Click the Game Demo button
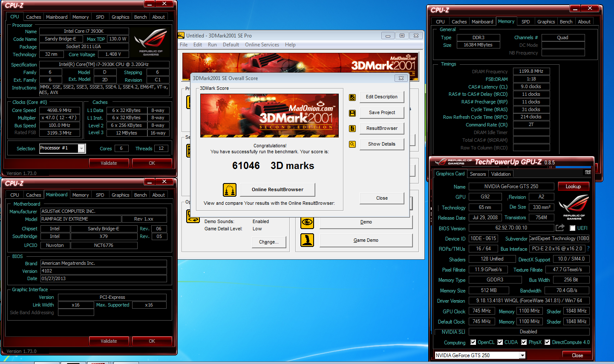Screen dimensions: 614x364 point(366,241)
